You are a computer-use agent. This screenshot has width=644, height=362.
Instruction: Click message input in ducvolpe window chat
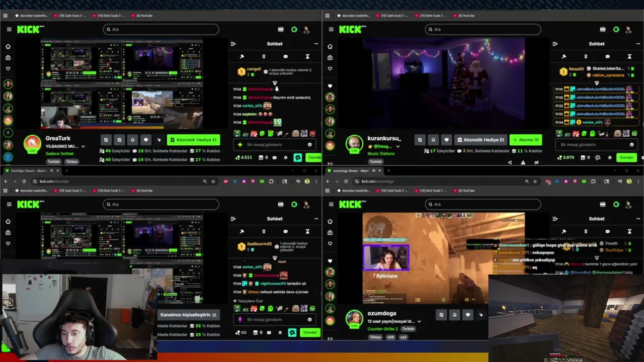(x=275, y=320)
